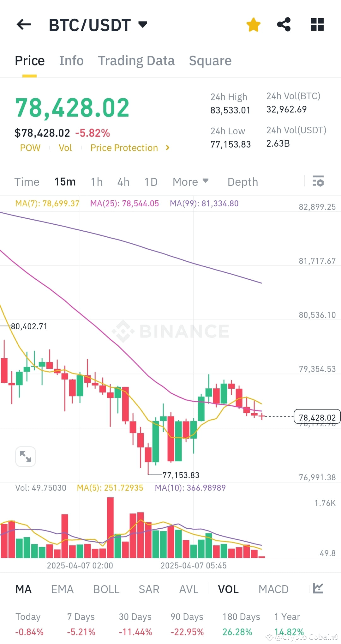
Task: Share the BTC/USDT chart
Action: (x=284, y=24)
